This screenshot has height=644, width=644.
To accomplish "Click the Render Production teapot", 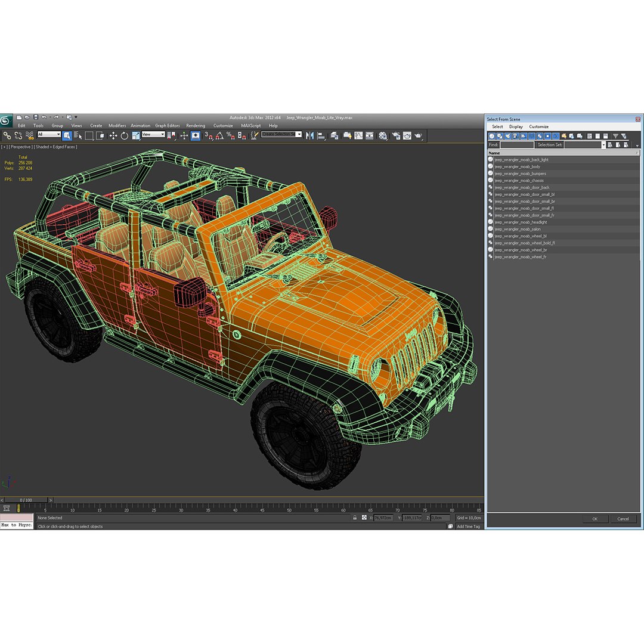I will (418, 135).
